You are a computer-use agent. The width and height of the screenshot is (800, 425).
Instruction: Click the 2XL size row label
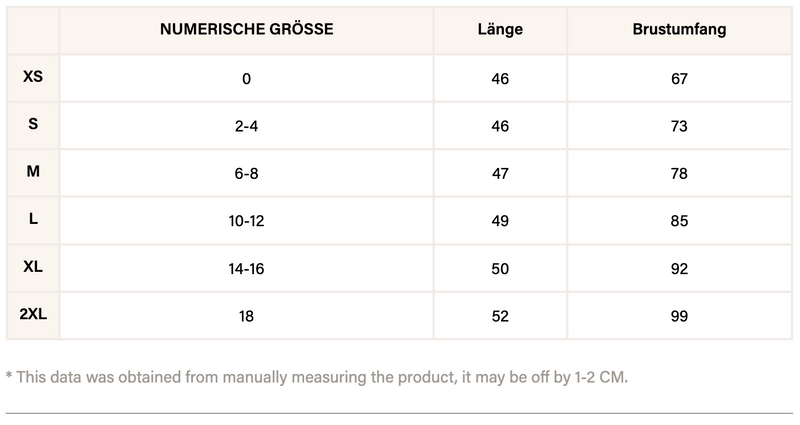pos(33,315)
